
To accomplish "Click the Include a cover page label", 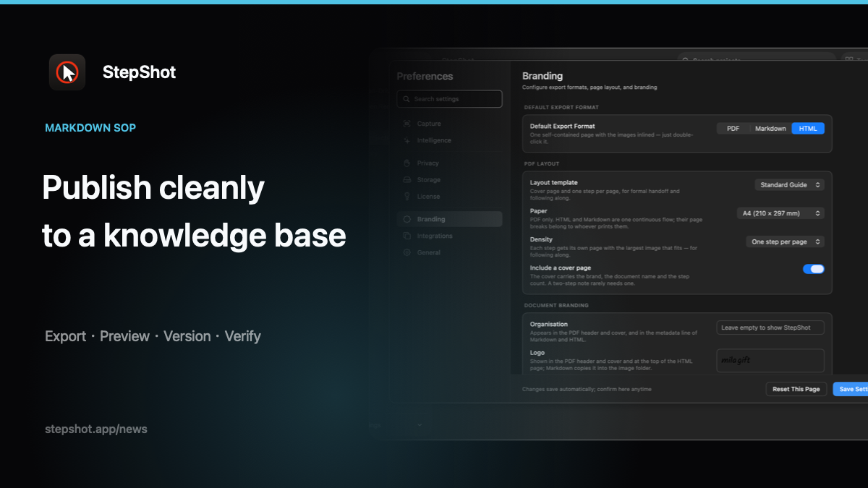I will [x=561, y=267].
